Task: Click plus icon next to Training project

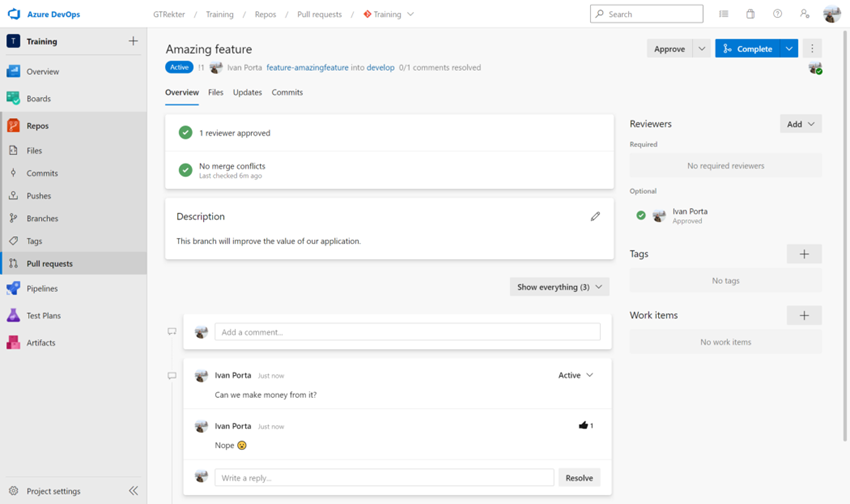Action: [x=133, y=41]
